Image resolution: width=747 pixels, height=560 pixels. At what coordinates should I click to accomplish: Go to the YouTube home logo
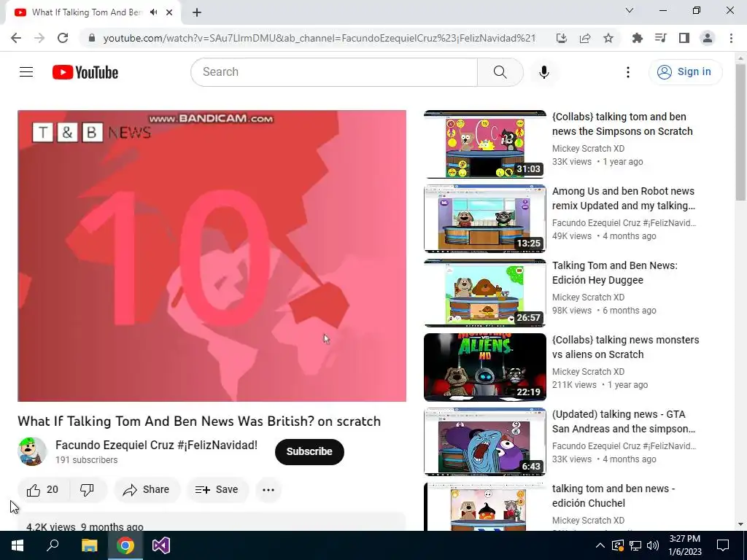pyautogui.click(x=85, y=72)
